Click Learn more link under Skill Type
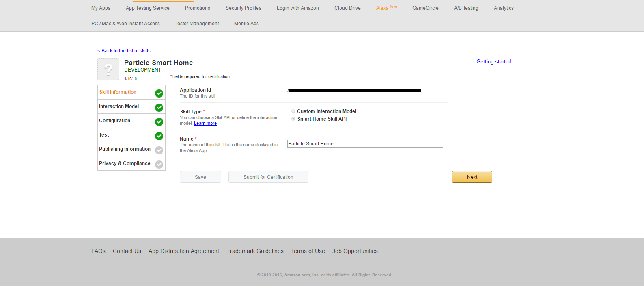The height and width of the screenshot is (286, 644). 205,123
